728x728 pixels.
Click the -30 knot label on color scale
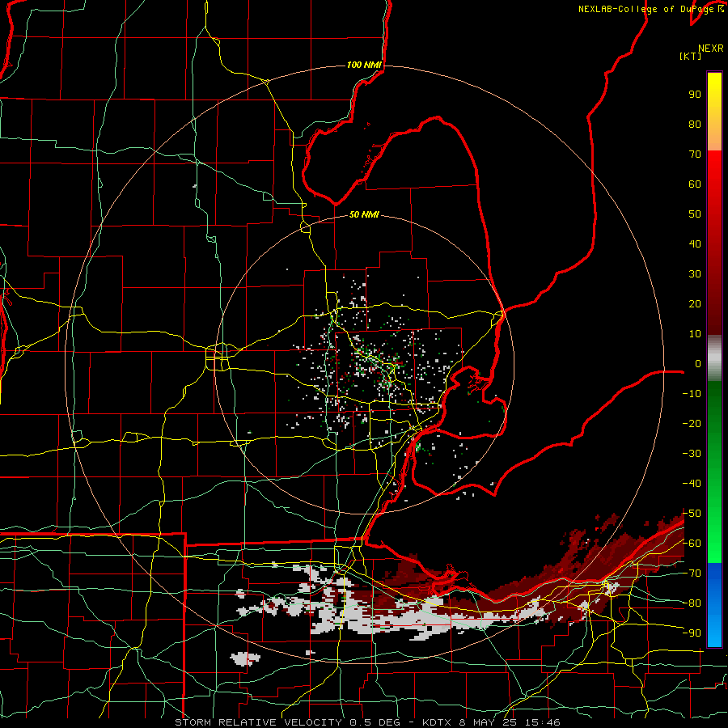(x=692, y=454)
